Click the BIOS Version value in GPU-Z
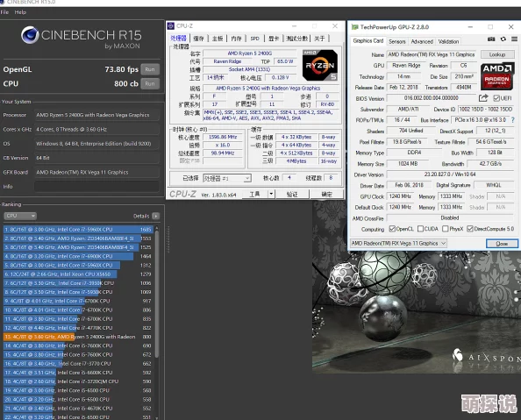 (x=432, y=98)
